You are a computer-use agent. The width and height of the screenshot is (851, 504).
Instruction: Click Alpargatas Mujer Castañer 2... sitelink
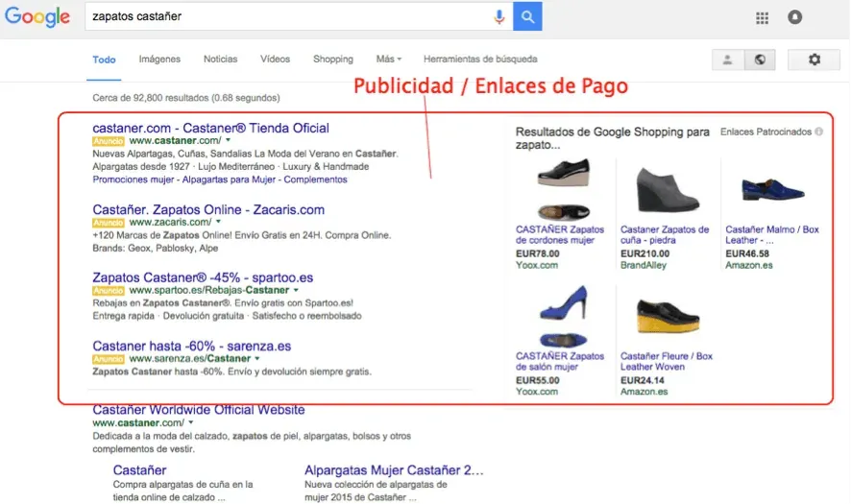394,470
